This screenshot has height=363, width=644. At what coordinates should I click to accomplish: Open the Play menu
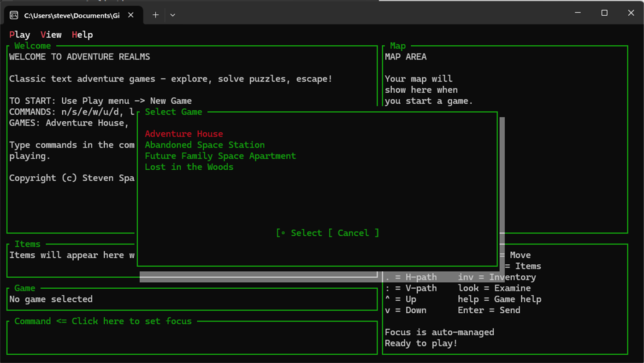(x=20, y=35)
